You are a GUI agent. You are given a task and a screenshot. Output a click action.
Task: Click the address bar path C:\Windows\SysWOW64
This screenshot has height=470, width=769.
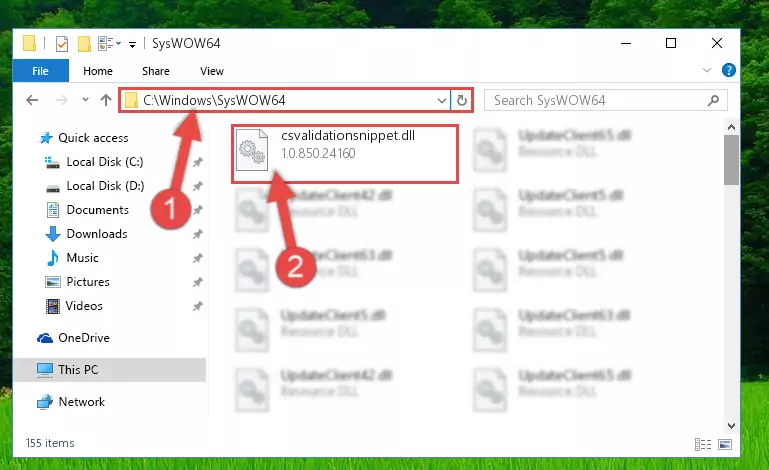pos(214,100)
